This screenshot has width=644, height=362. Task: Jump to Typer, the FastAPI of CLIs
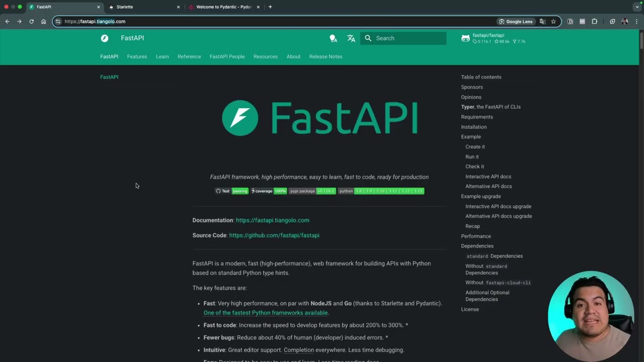[x=491, y=107]
